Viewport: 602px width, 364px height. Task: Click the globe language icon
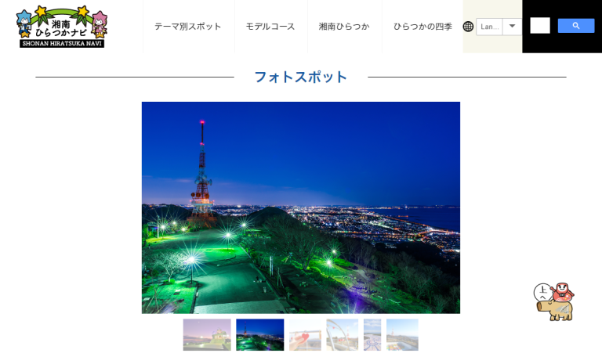click(468, 27)
